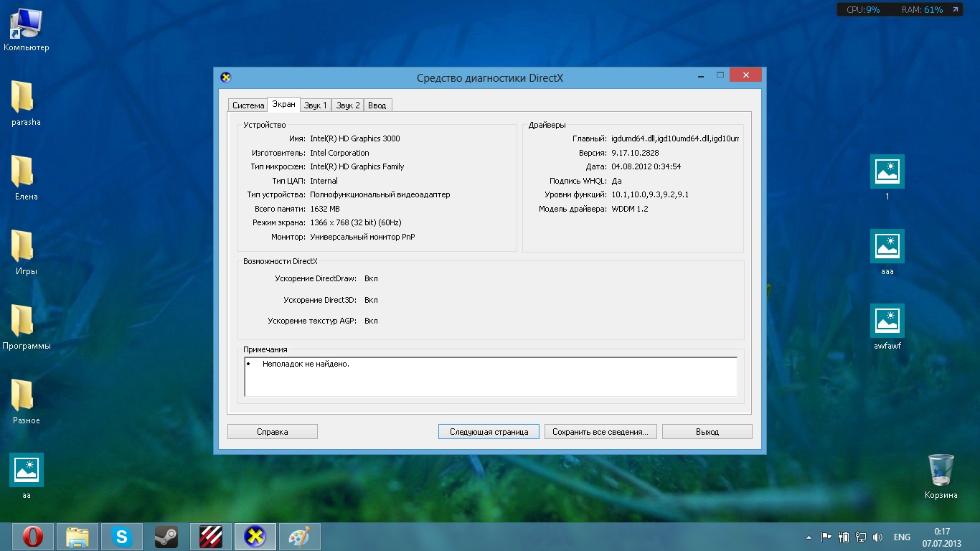Select the Компьютер desktop icon
Image resolution: width=980 pixels, height=551 pixels.
(26, 30)
